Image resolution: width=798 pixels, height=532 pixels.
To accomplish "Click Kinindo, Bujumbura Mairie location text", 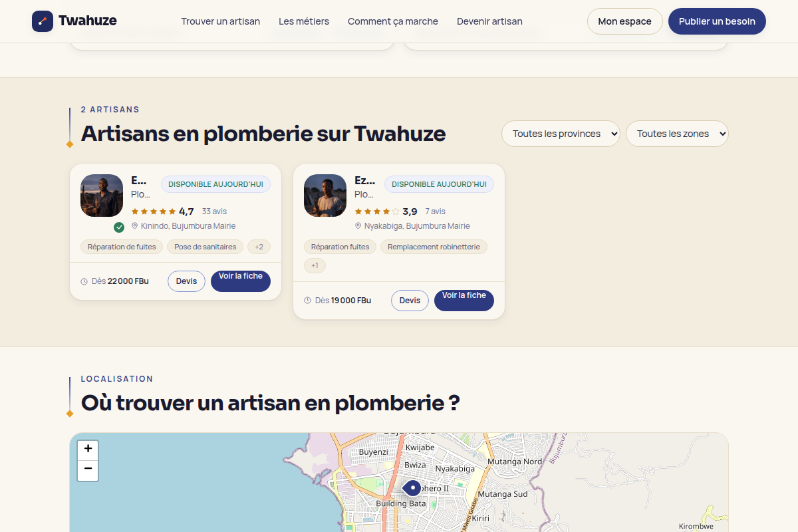I will tap(188, 226).
